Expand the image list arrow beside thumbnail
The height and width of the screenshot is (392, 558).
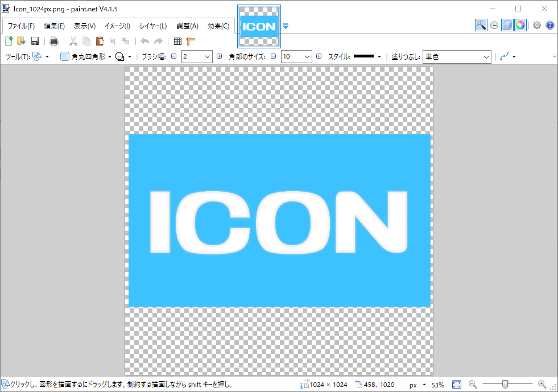pos(286,26)
